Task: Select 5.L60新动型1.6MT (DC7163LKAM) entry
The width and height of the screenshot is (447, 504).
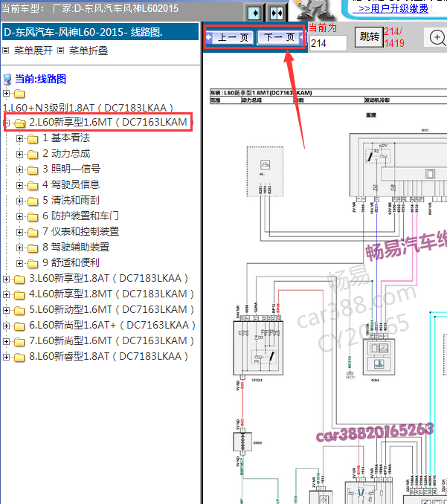Action: (x=112, y=309)
